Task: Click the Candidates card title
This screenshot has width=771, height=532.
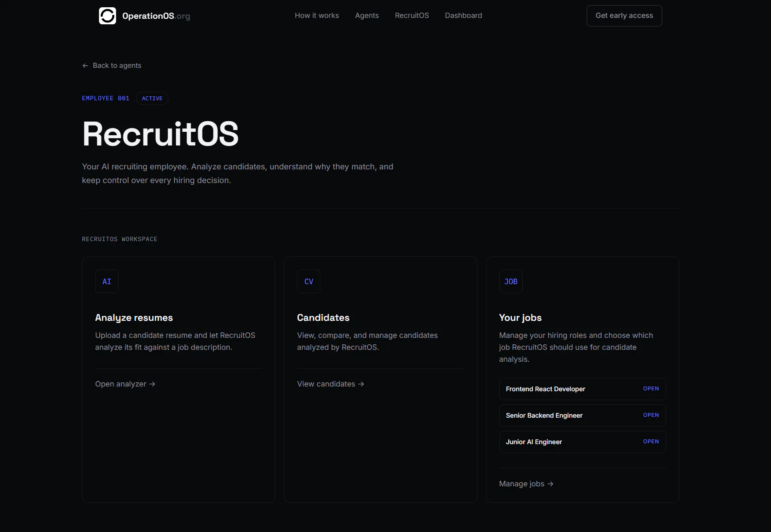Action: (323, 318)
